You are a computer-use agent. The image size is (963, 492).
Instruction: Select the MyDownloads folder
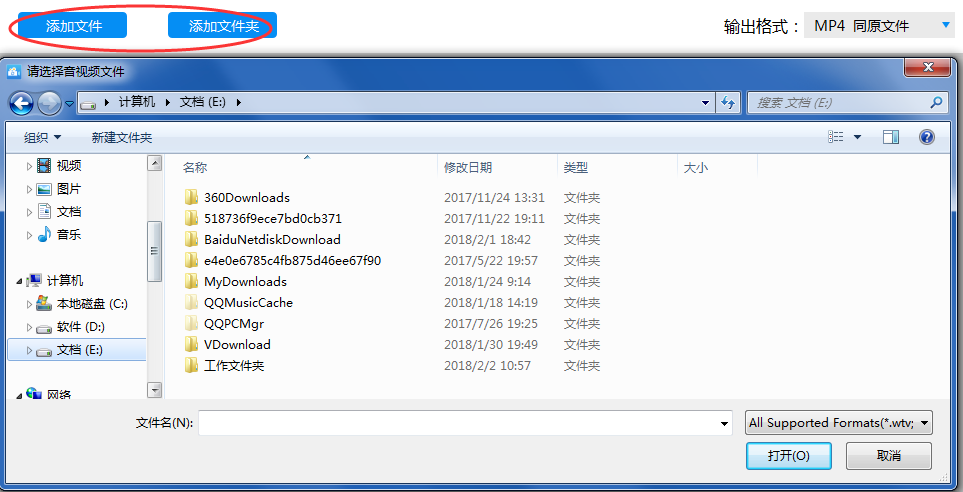tap(245, 281)
